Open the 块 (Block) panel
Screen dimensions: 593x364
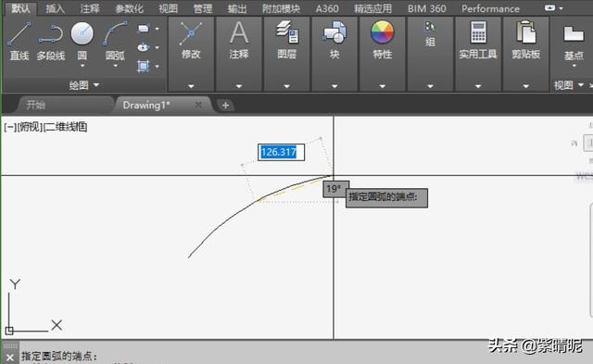(334, 41)
